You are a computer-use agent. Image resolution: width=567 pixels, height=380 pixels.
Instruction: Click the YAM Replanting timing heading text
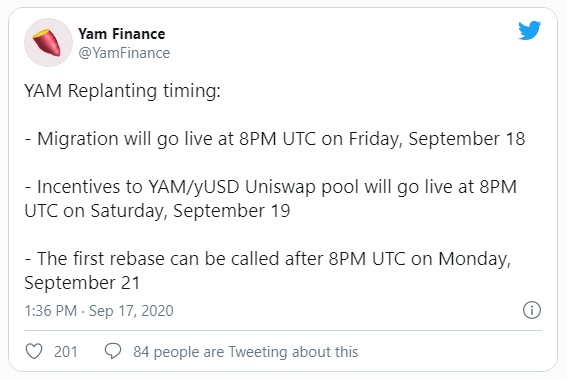(122, 91)
